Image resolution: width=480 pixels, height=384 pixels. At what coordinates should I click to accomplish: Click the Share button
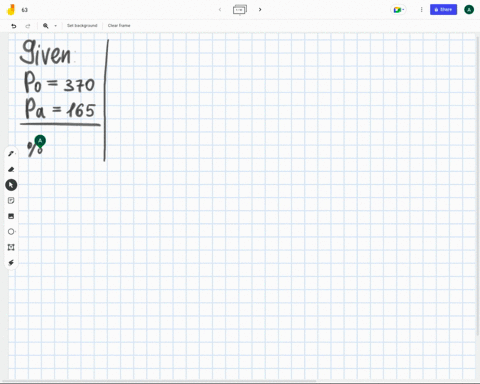pyautogui.click(x=443, y=10)
